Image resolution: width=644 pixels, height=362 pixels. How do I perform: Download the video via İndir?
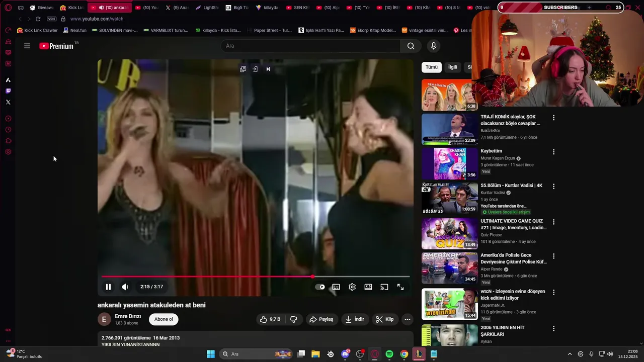355,319
